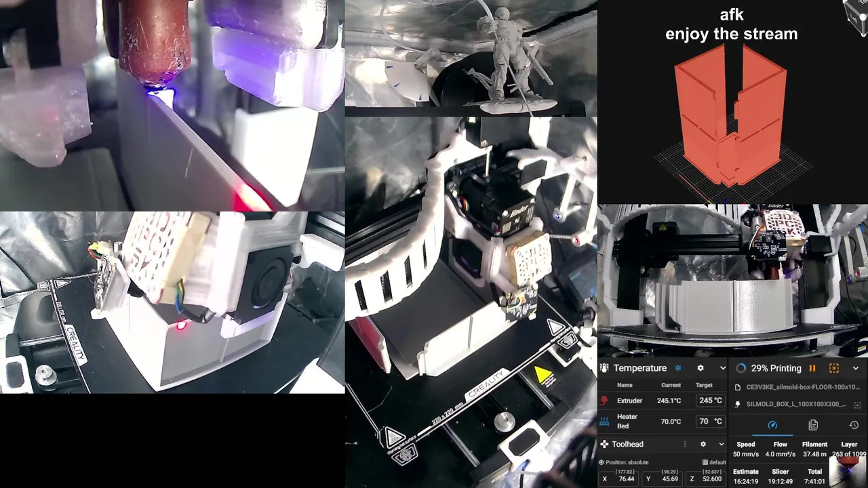This screenshot has height=488, width=868.
Task: Pause the running print
Action: (x=812, y=368)
